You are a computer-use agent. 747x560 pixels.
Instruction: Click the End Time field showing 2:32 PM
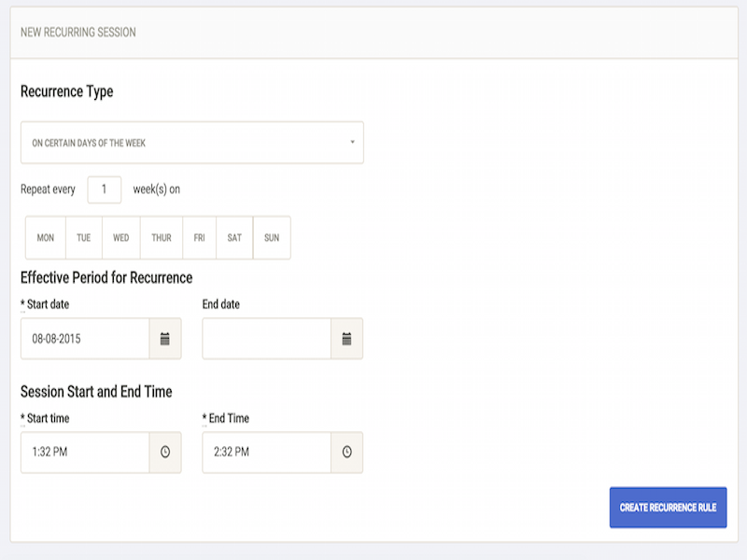click(267, 452)
